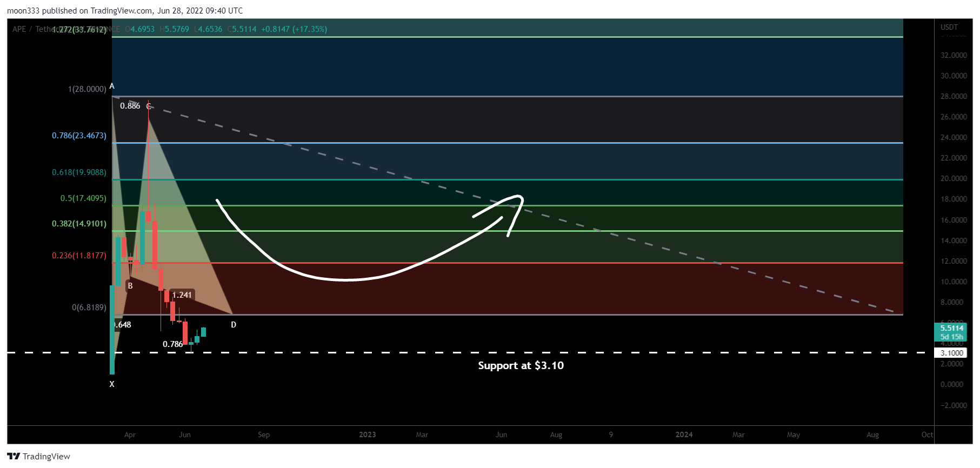
Task: Click the high value H5.5769 in header
Action: (175, 29)
